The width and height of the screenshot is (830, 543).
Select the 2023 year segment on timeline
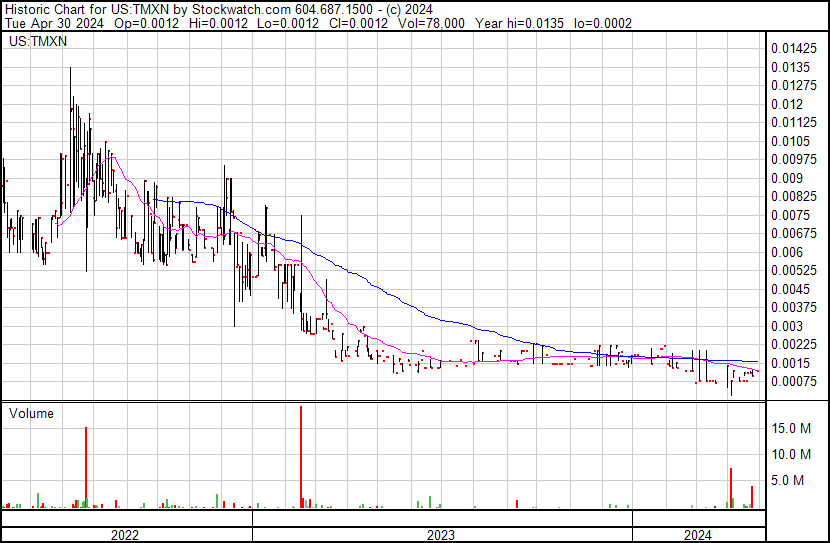(x=443, y=535)
